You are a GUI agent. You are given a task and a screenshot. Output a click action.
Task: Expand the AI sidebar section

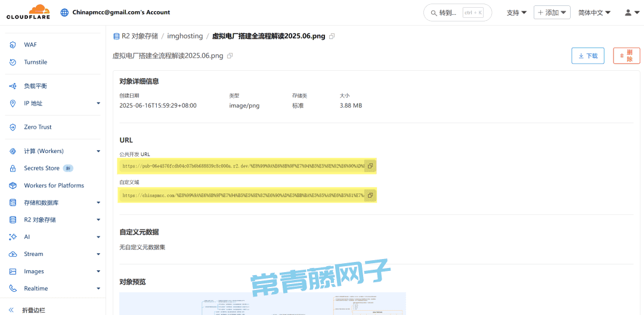click(98, 236)
